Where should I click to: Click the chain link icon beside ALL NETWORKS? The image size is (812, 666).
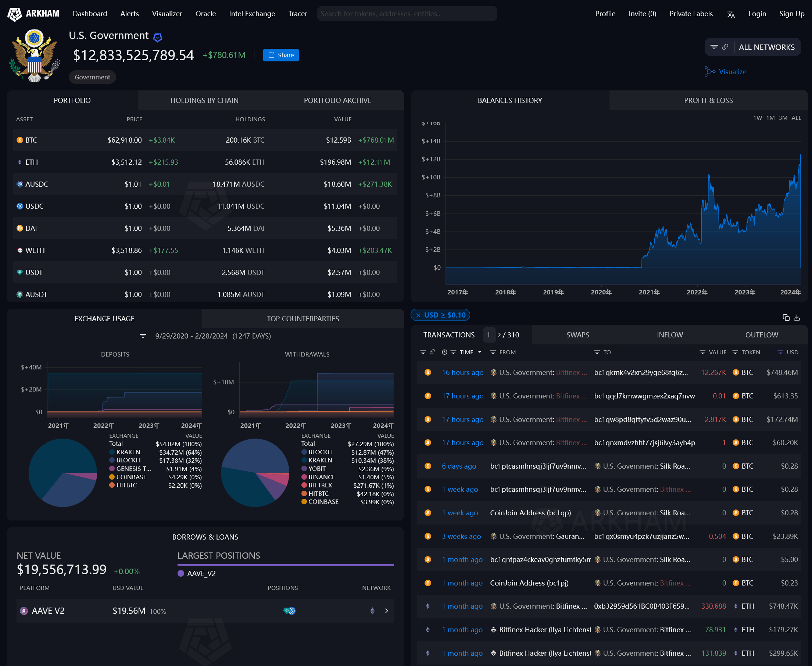point(725,47)
